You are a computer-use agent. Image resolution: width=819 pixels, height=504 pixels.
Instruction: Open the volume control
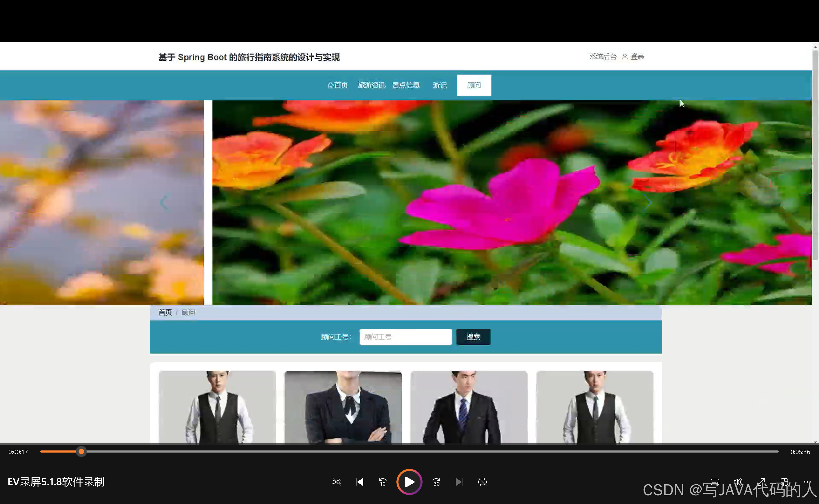coord(738,482)
